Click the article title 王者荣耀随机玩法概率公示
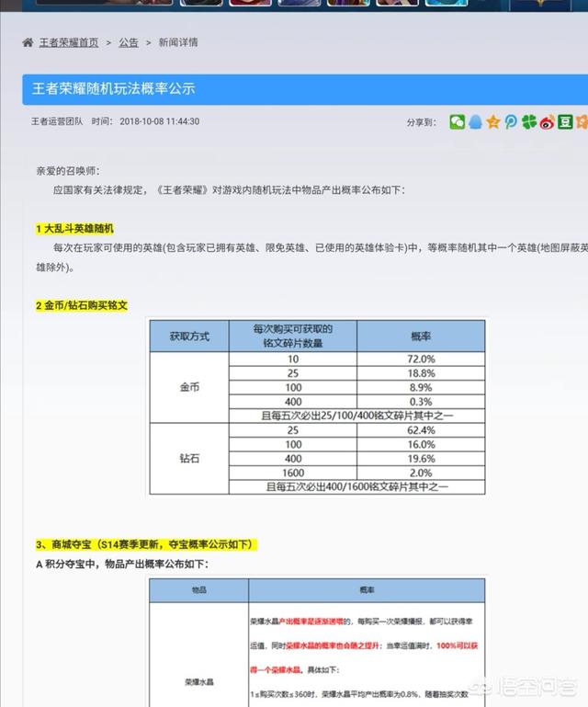 (x=114, y=88)
